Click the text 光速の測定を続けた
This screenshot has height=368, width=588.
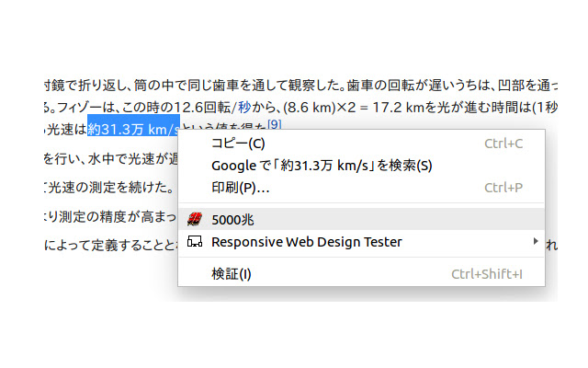[107, 187]
